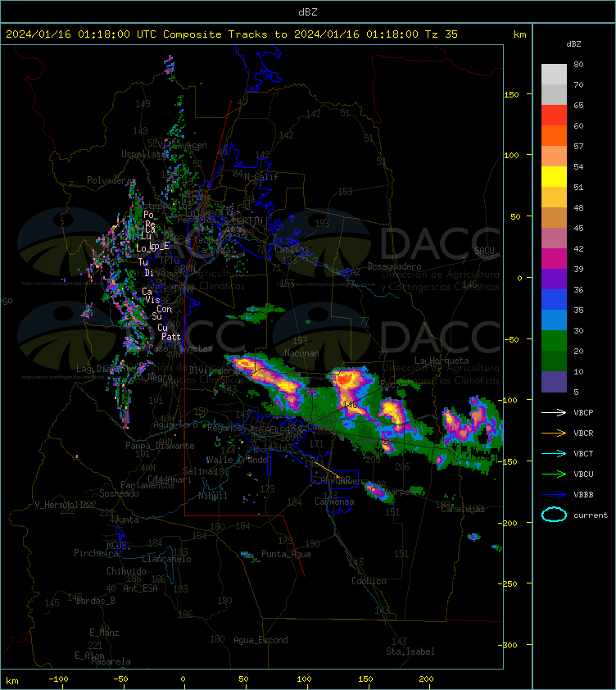The height and width of the screenshot is (690, 616).
Task: Click the VBCP legend label
Action: pyautogui.click(x=583, y=412)
